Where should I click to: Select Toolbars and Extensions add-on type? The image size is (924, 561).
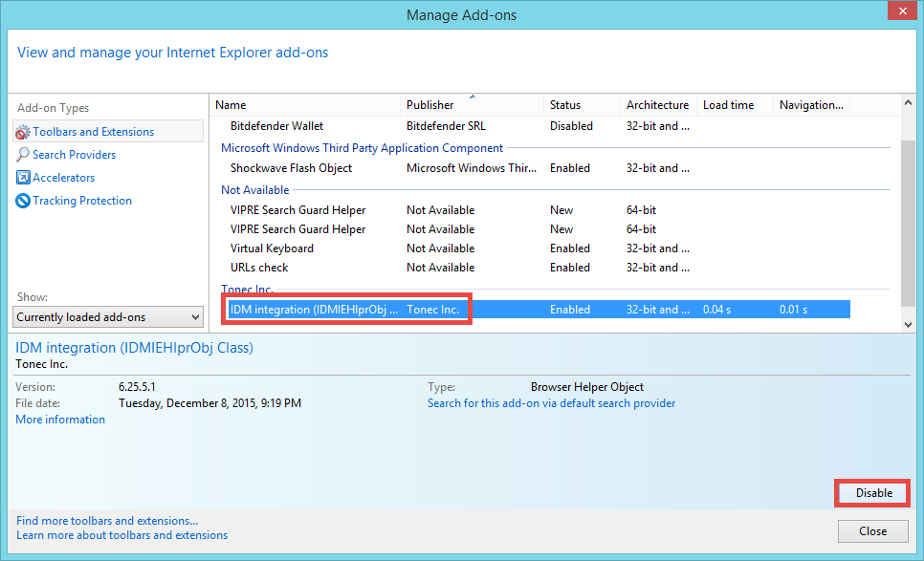point(108,131)
